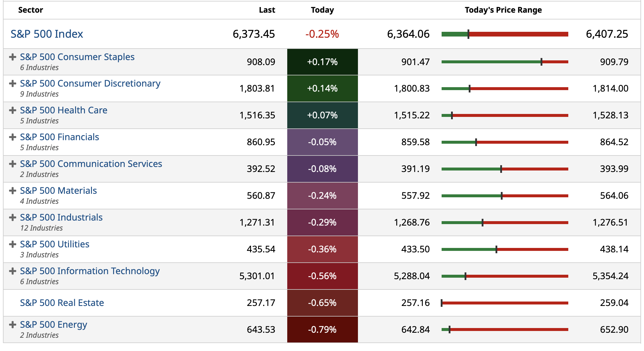This screenshot has width=644, height=351.
Task: Click the plus icon beside Energy
Action: coord(12,325)
